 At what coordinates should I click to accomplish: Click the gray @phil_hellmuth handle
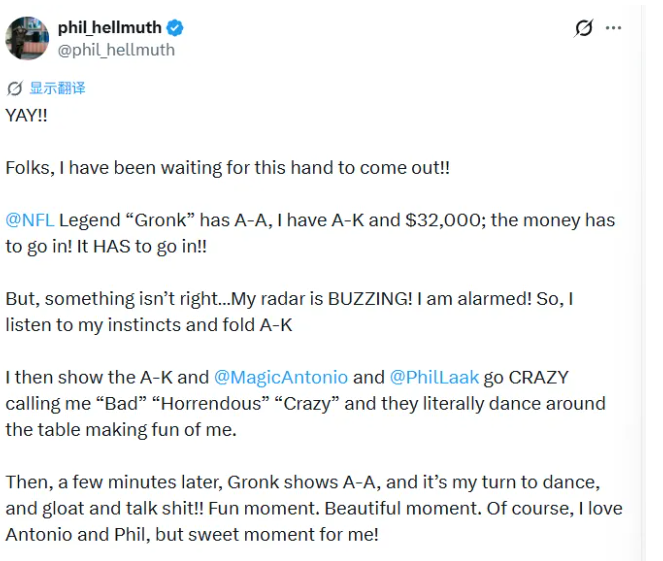pos(116,50)
